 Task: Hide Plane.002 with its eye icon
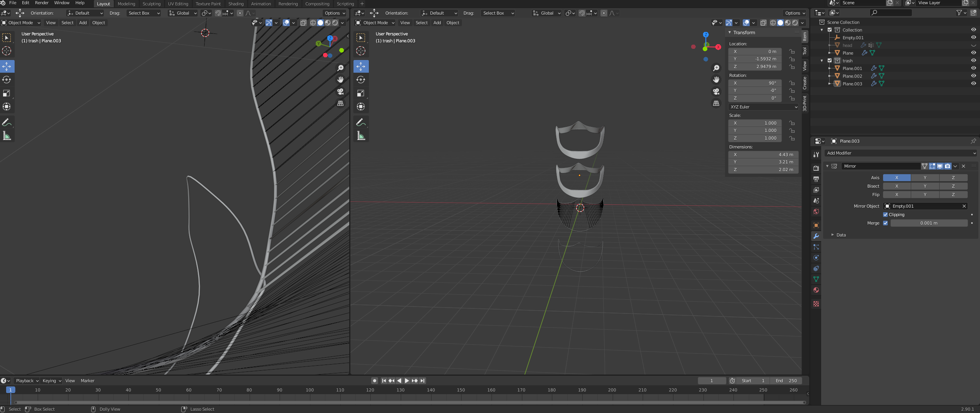pyautogui.click(x=973, y=76)
